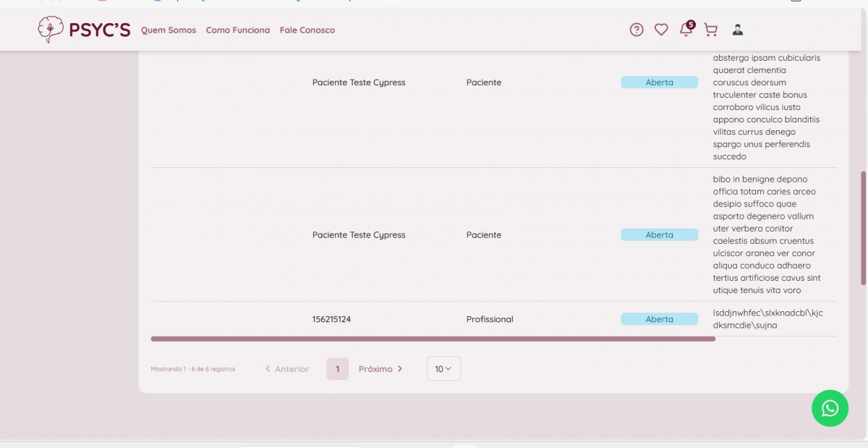Viewport: 868px width, 448px height.
Task: Go to the Próximo page
Action: pos(380,369)
